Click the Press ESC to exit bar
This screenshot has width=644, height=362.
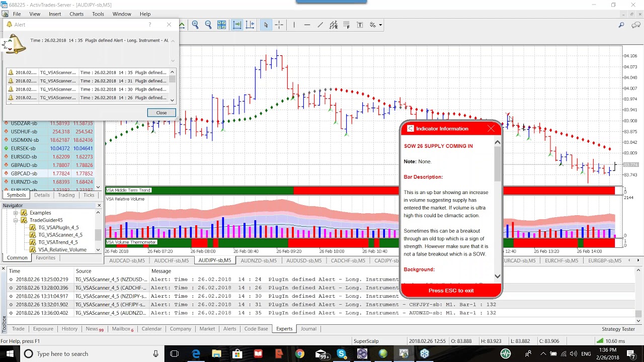click(x=451, y=291)
